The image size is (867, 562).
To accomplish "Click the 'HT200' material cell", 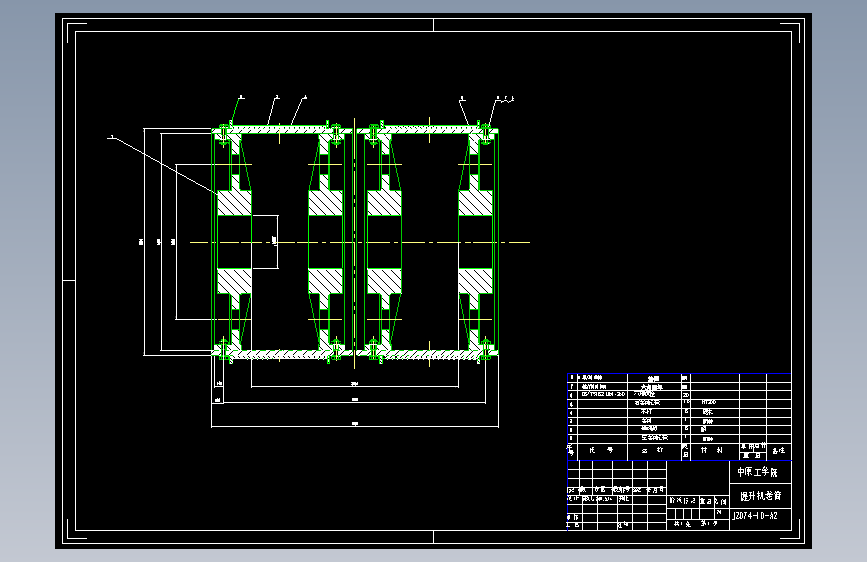I will [708, 402].
